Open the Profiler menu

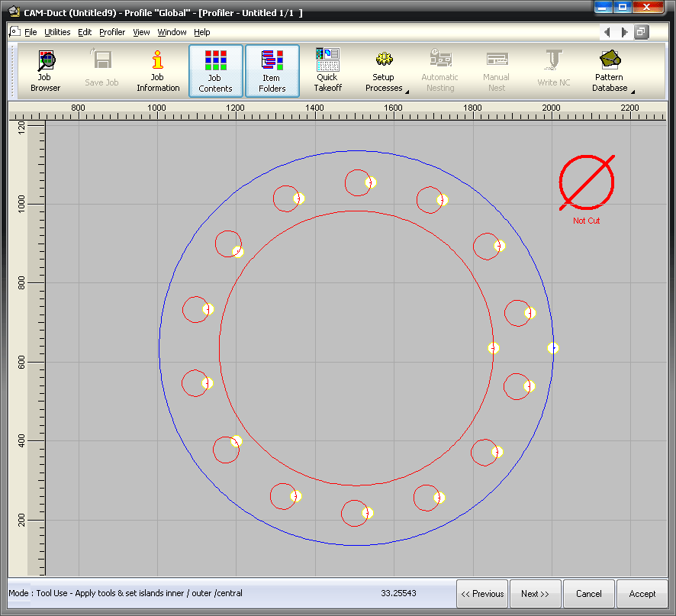pyautogui.click(x=112, y=32)
